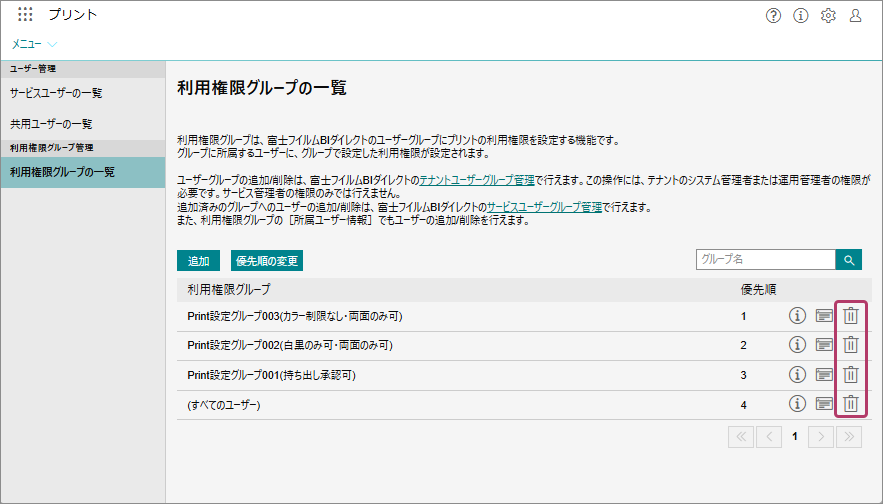
Task: Focus the グループ名 search field
Action: point(766,260)
